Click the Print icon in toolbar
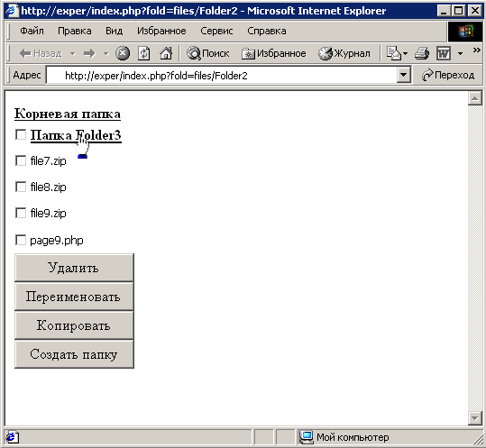Screen dimensions: 486x448 point(422,53)
